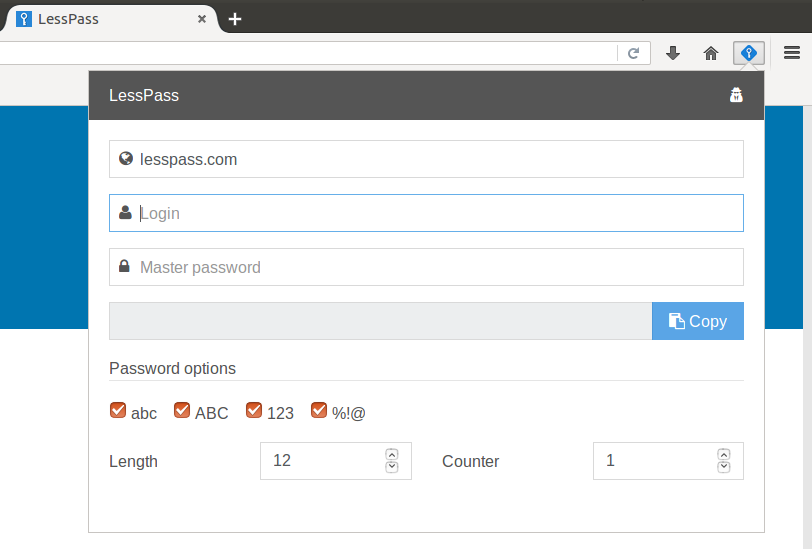Decrease the Counter value

point(724,467)
